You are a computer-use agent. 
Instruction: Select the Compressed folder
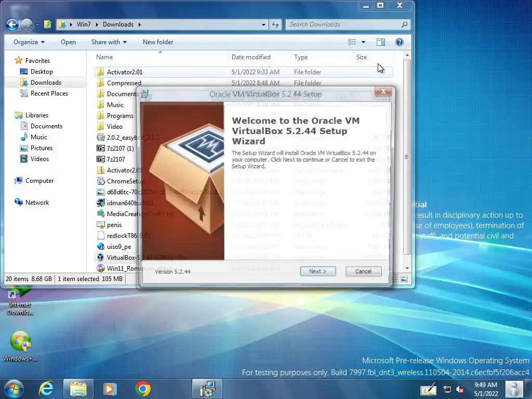coord(124,83)
